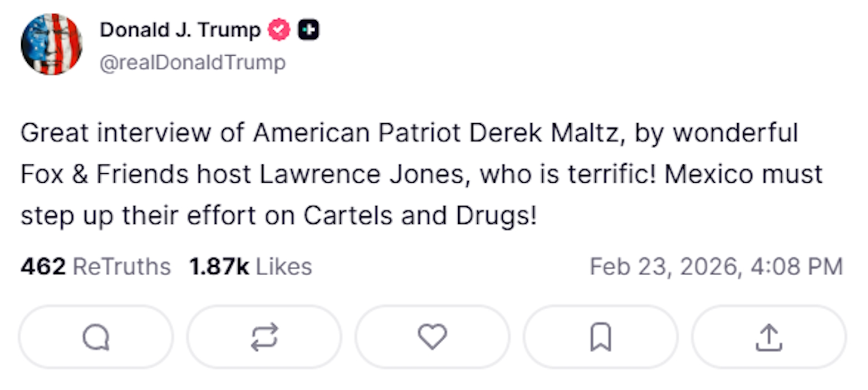This screenshot has width=868, height=390.
Task: Click the name Lawrence Jones in the post
Action: click(x=360, y=175)
